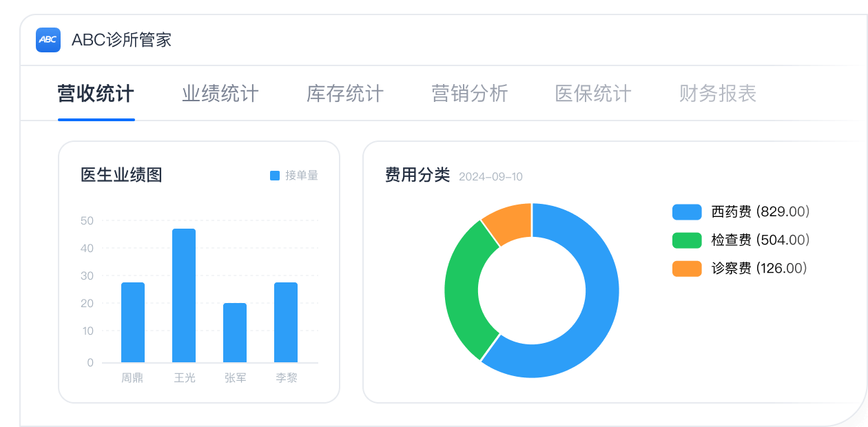Click the bar for doctor 张军
868x427 pixels.
pos(235,333)
